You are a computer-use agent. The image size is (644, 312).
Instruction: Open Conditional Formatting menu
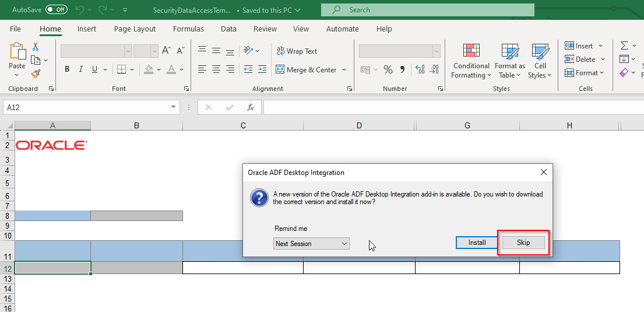(x=471, y=61)
